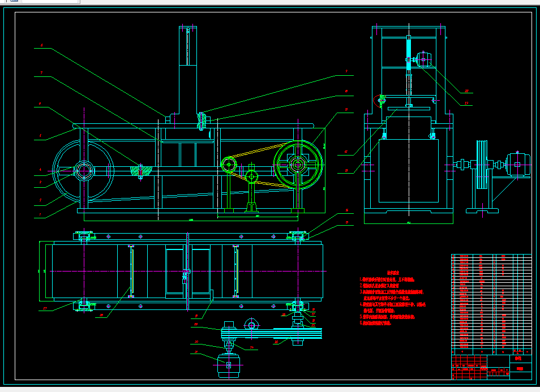The width and height of the screenshot is (540, 392).
Task: Click part callout number "21"
Action: click(x=196, y=352)
